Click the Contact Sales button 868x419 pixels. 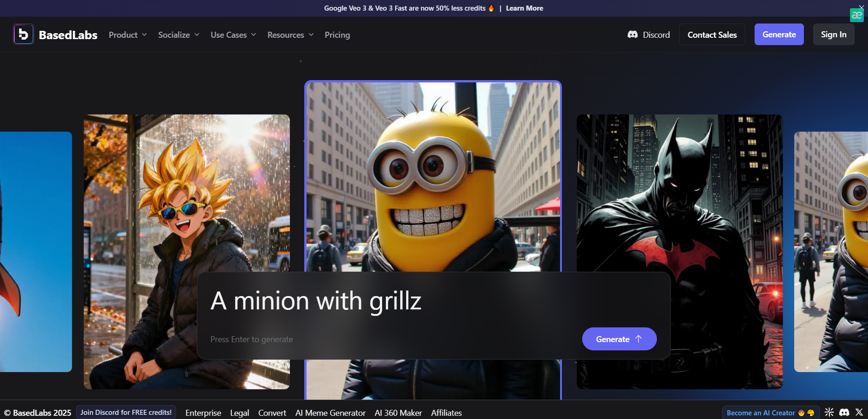712,35
